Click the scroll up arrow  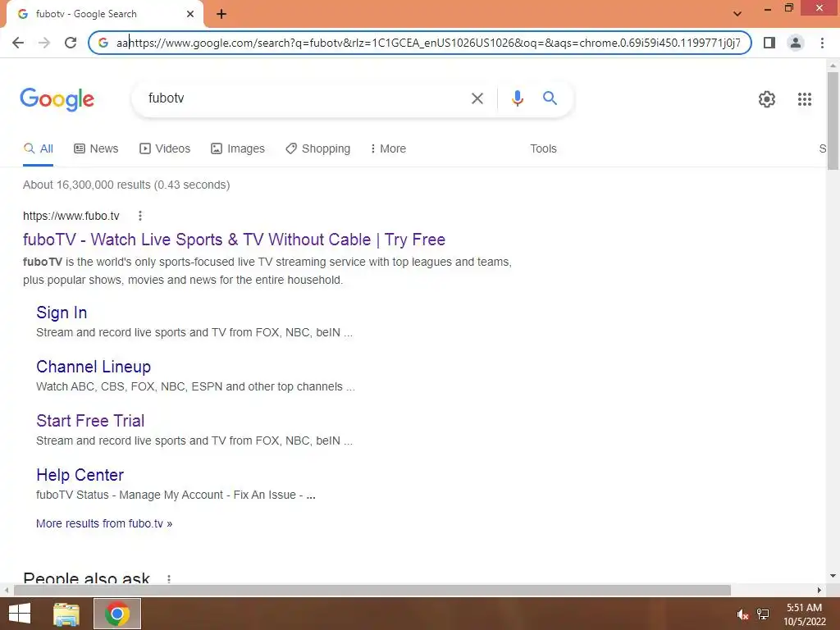[833, 66]
